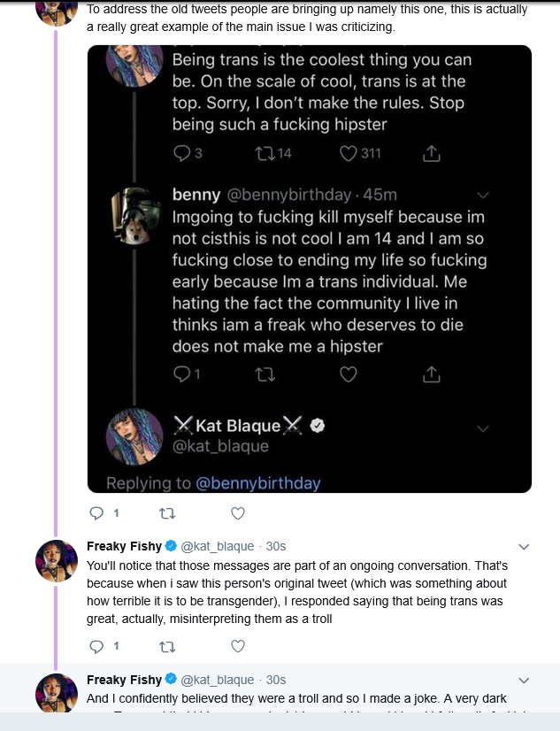Open menu chevron on 'confidently believed' tweet
Image resolution: width=560 pixels, height=731 pixels.
pos(523,681)
